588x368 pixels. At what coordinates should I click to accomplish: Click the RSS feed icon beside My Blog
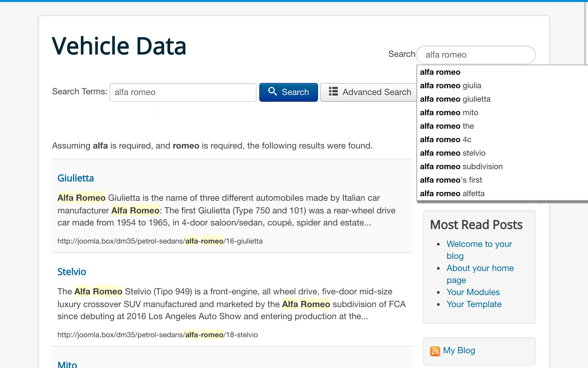(x=435, y=351)
